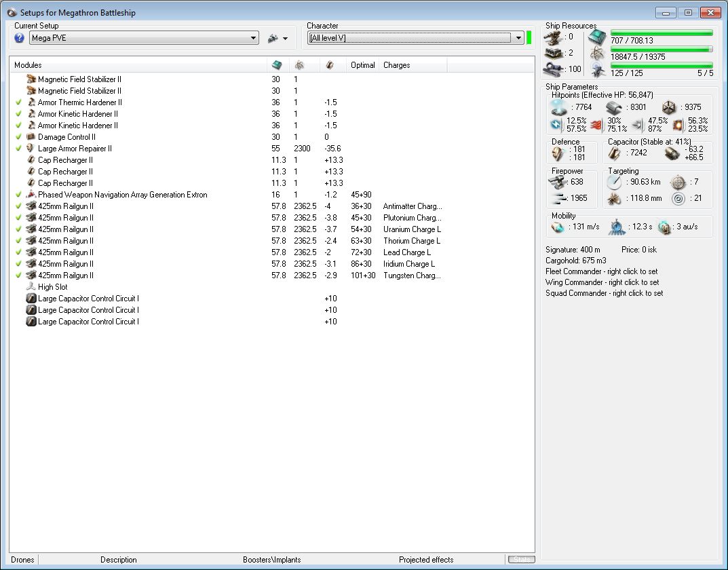Click the Firepower turret DPS icon 638
728x570 pixels.
[x=558, y=182]
